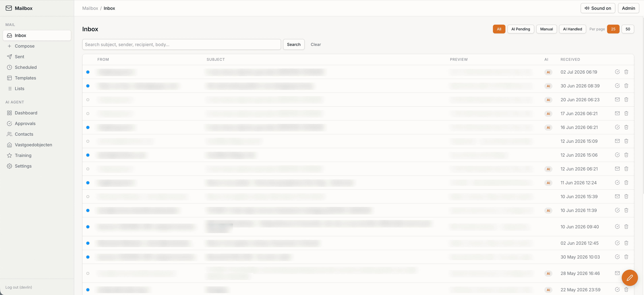This screenshot has height=295, width=644.
Task: Mark the 02 Jul 2026 06:19 email as read
Action: [x=617, y=72]
